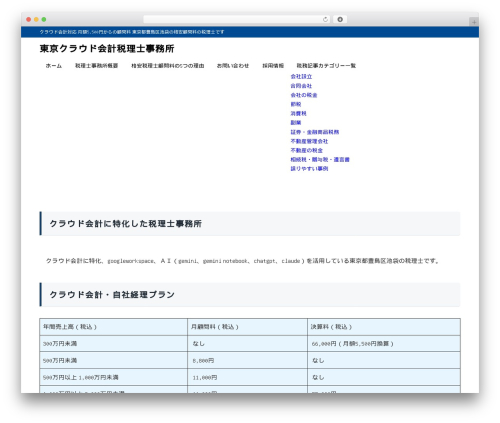This screenshot has width=500, height=423.
Task: Click なし in the 300万円未満 row
Action: (199, 344)
